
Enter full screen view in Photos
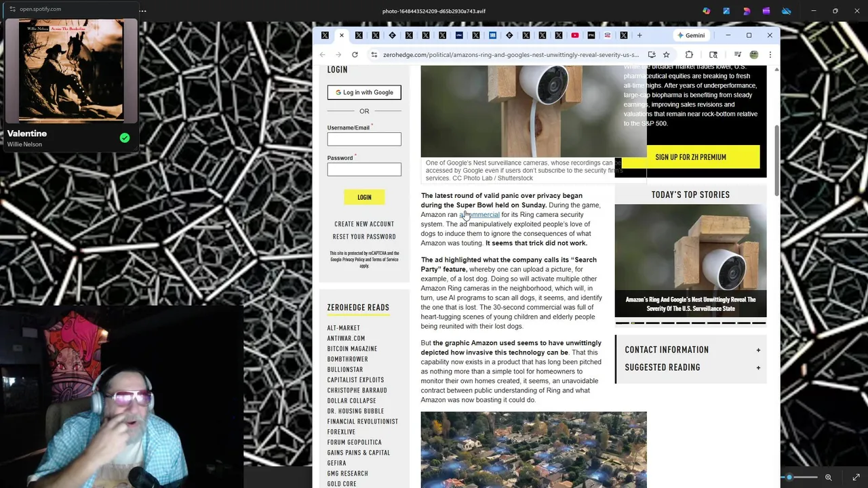(856, 478)
